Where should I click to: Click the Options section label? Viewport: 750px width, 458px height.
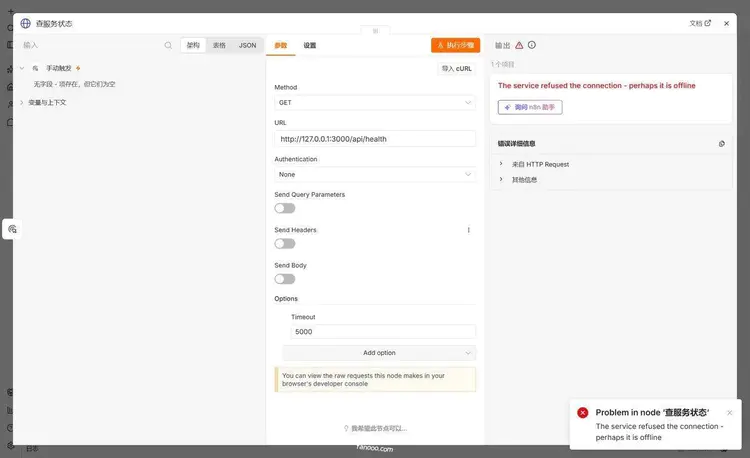(286, 298)
